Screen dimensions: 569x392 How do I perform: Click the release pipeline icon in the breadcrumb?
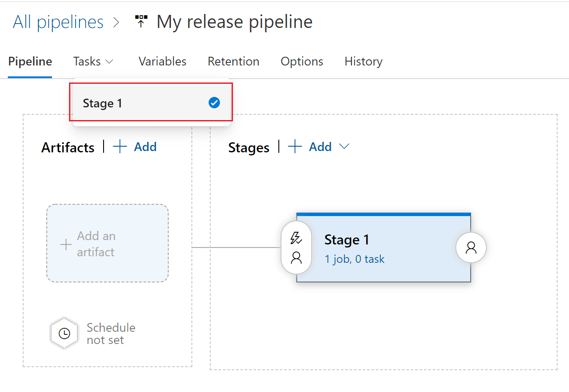point(141,20)
